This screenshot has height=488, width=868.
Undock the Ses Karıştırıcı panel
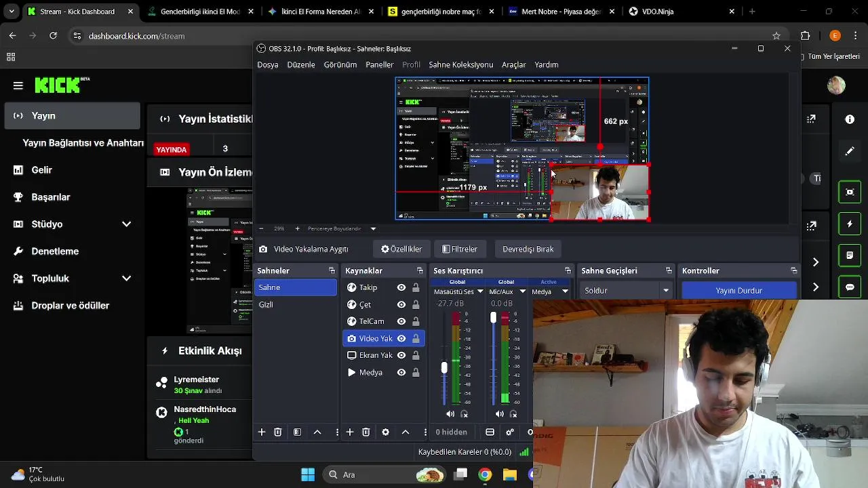[x=568, y=270]
